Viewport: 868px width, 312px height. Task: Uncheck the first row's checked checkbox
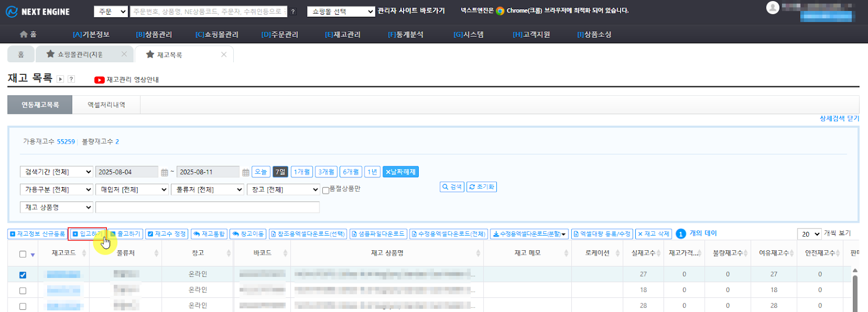click(23, 275)
